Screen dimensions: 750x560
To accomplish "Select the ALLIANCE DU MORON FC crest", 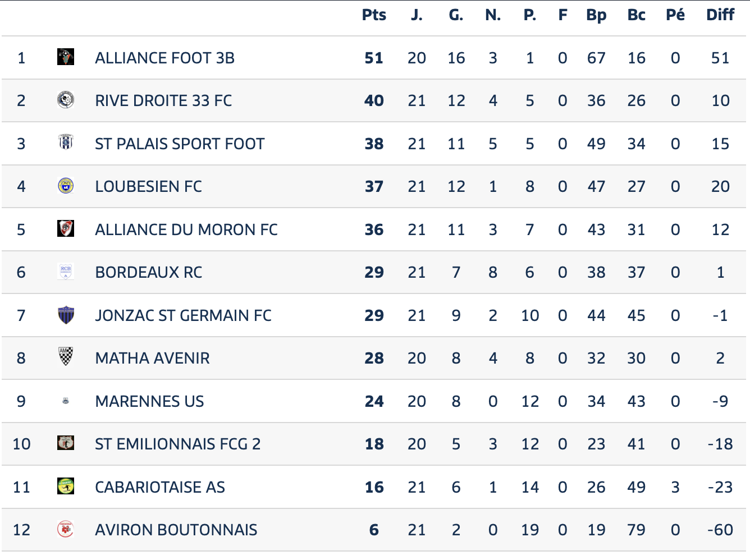I will click(x=66, y=228).
